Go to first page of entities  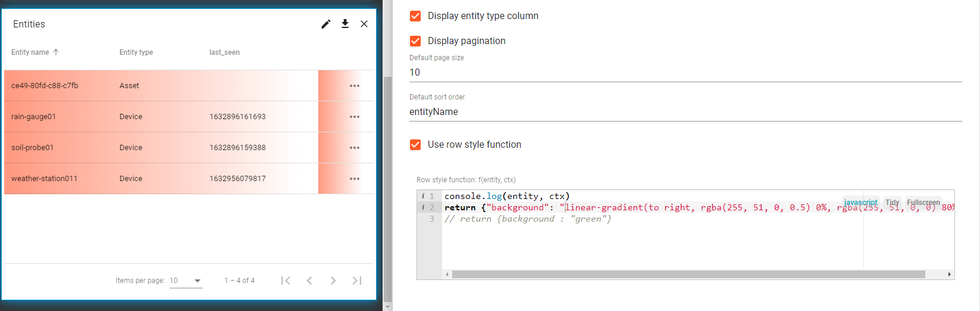286,281
